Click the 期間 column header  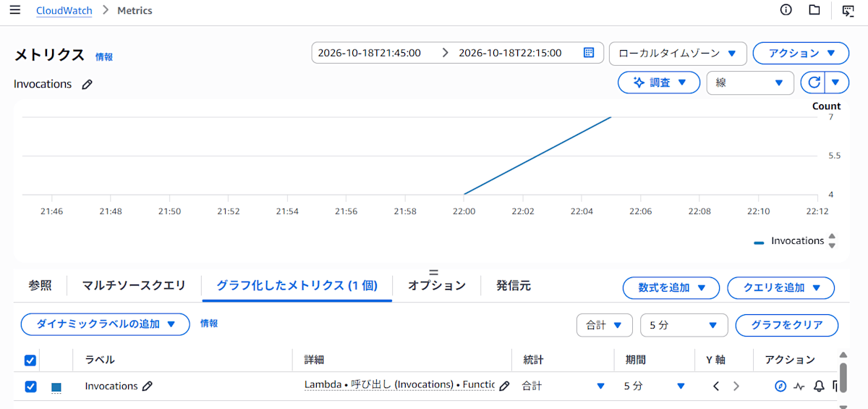(x=634, y=360)
